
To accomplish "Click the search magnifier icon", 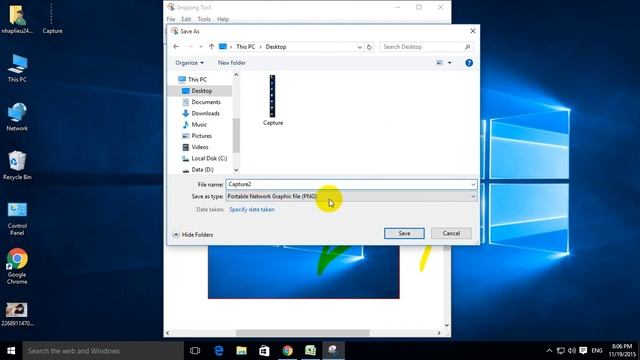I will coord(467,47).
